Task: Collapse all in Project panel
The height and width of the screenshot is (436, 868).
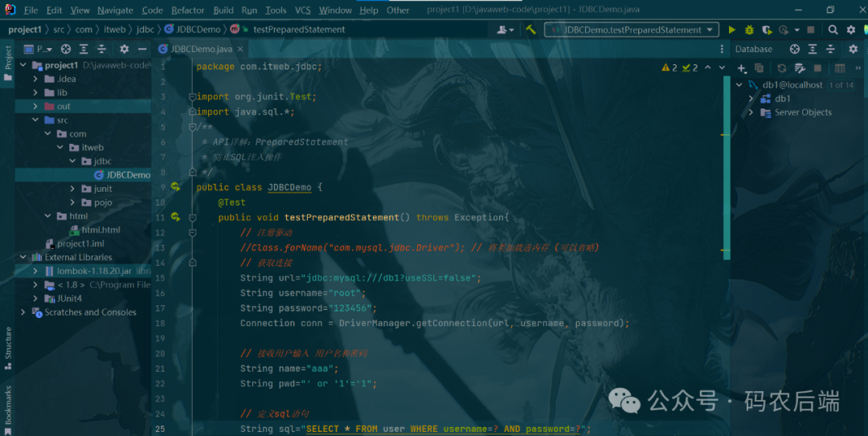Action: (x=101, y=49)
